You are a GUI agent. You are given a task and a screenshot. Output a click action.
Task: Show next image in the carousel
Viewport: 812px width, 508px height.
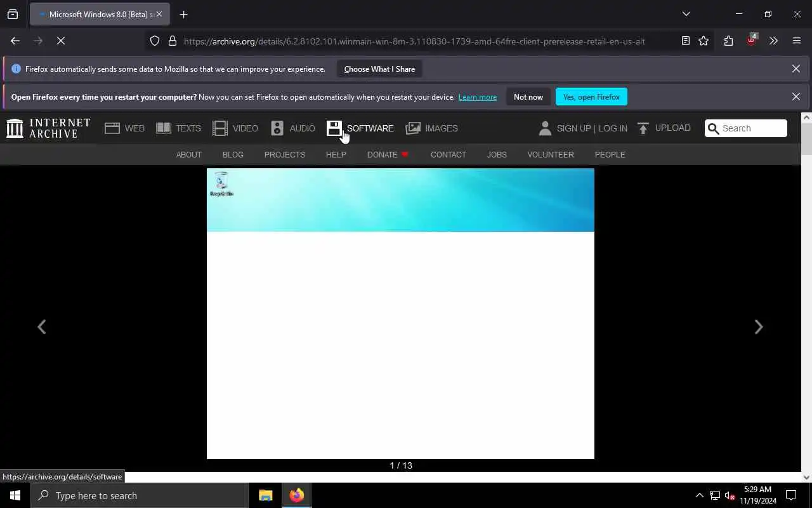[x=758, y=327]
